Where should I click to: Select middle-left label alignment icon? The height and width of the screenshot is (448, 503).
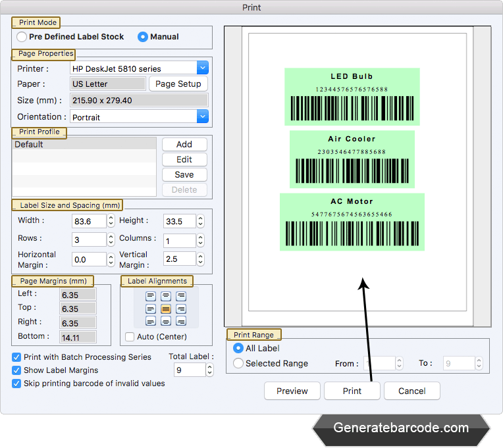tap(151, 309)
